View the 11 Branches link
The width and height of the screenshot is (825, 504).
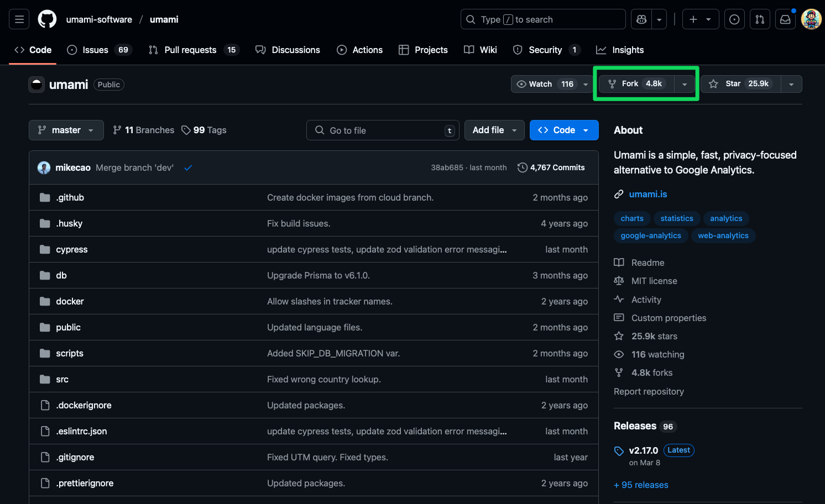click(144, 130)
